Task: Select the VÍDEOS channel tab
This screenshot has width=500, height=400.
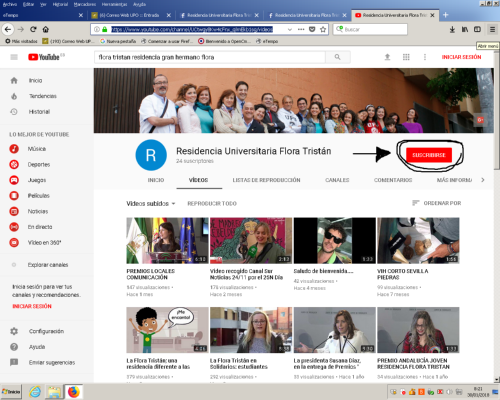Action: [x=199, y=180]
